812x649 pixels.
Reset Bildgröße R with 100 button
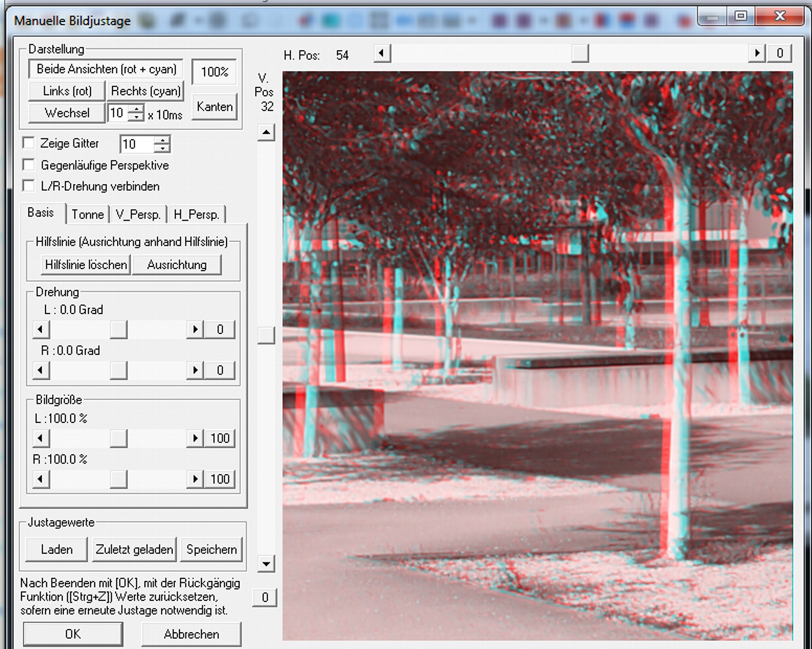[x=220, y=479]
